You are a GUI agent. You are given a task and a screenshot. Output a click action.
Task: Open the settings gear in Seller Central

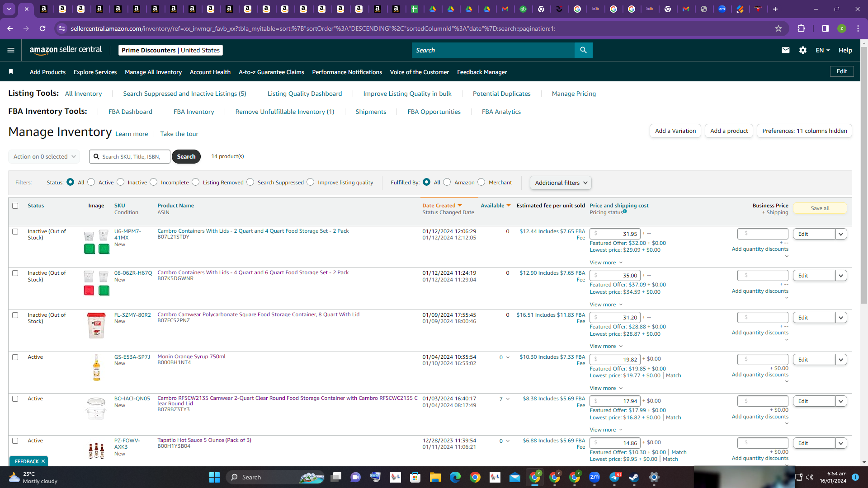point(803,50)
